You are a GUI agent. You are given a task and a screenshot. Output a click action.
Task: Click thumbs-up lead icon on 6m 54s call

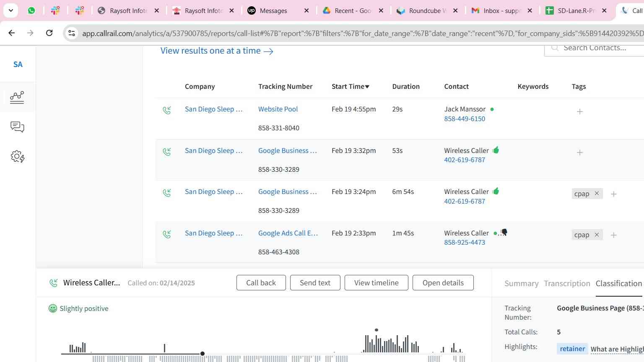click(496, 191)
